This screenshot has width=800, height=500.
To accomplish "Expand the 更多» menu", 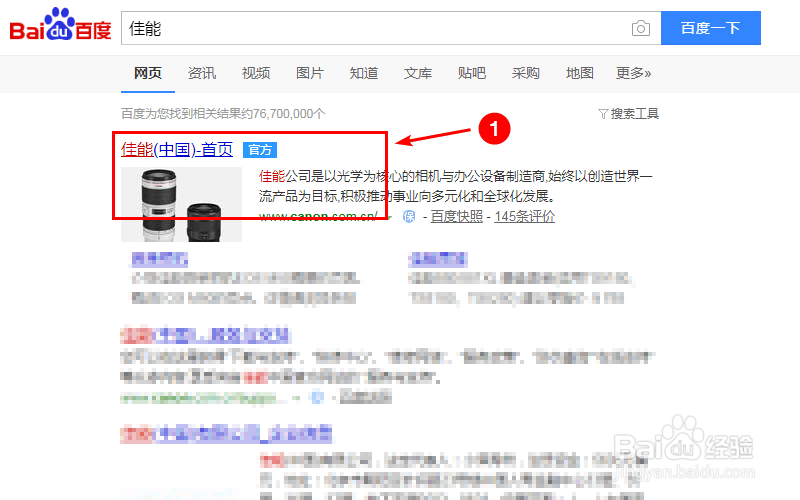I will (x=633, y=73).
